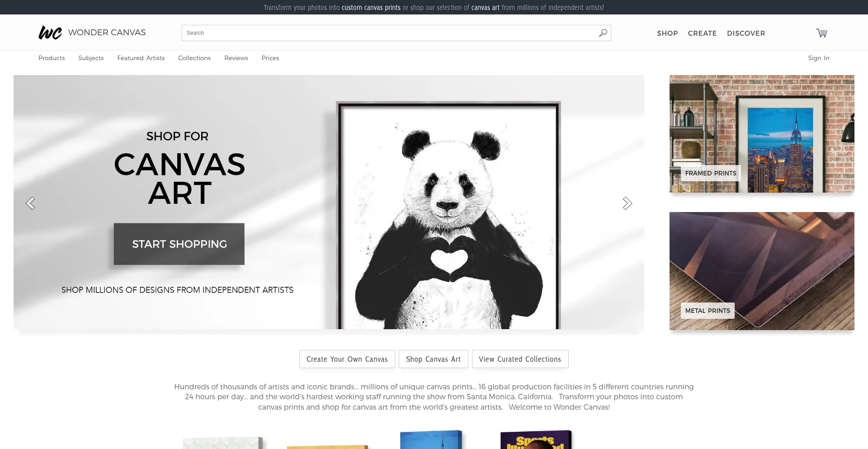Open the DISCOVER menu

click(x=746, y=33)
